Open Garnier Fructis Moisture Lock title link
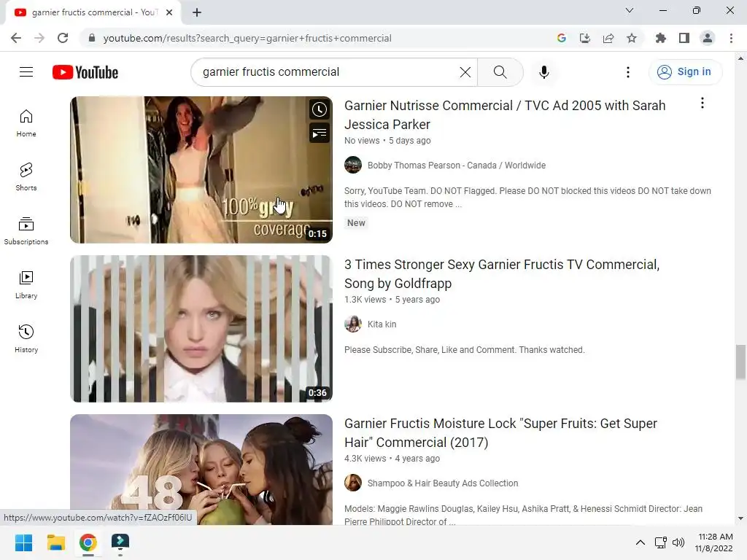The height and width of the screenshot is (560, 747). pos(500,433)
